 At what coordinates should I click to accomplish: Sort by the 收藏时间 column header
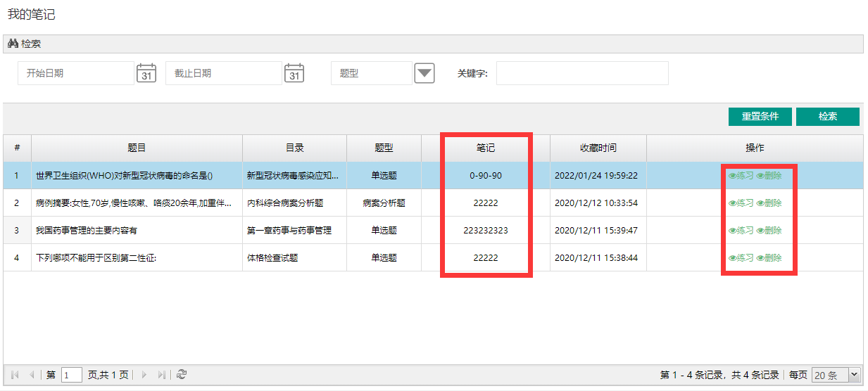point(598,148)
